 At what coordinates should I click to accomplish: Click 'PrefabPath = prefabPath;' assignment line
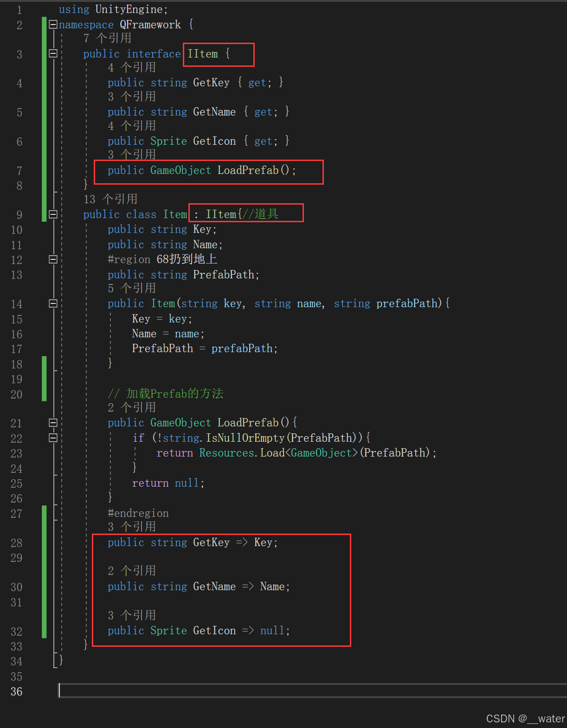[205, 348]
